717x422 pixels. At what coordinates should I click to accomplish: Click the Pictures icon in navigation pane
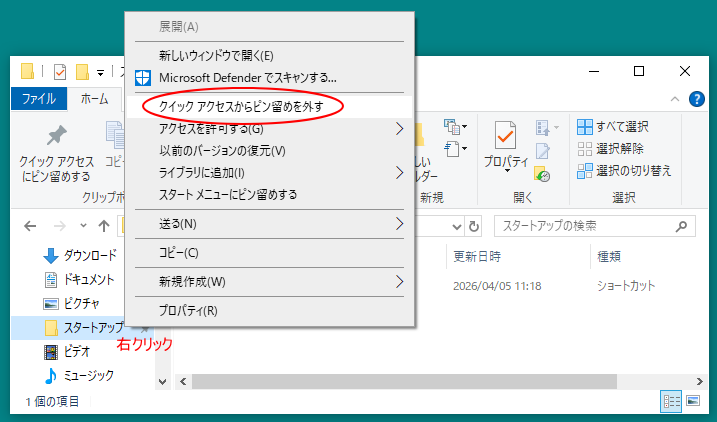(x=51, y=304)
